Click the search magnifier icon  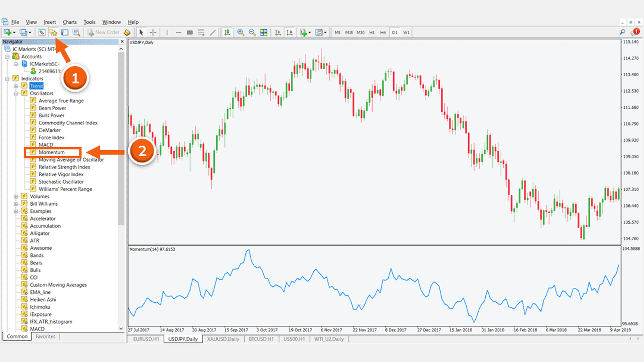click(622, 32)
